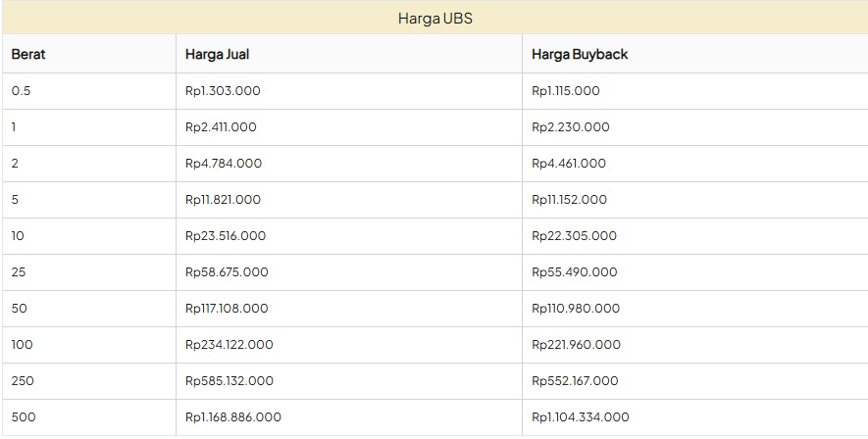Select sell price Rp4.784.000
This screenshot has width=868, height=439.
pos(224,163)
